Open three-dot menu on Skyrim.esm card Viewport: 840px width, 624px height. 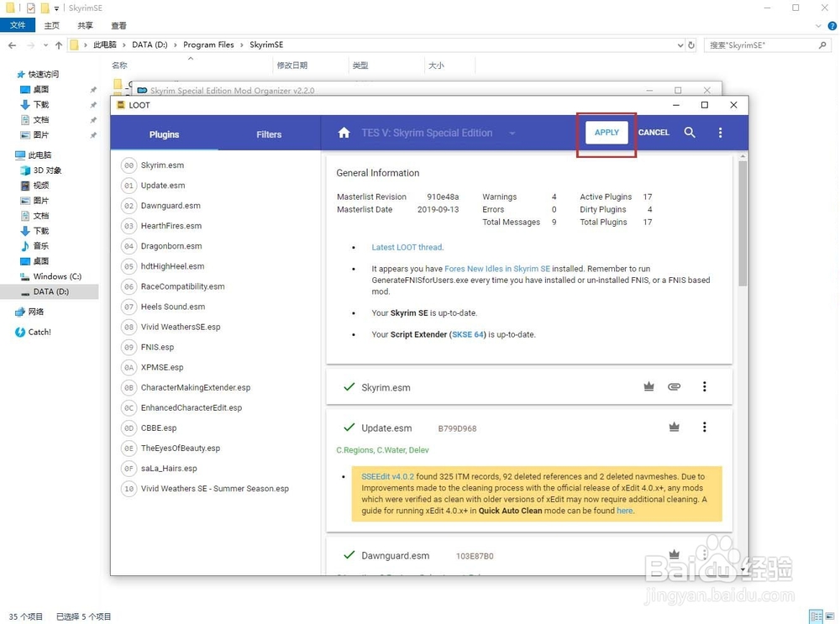tap(705, 386)
